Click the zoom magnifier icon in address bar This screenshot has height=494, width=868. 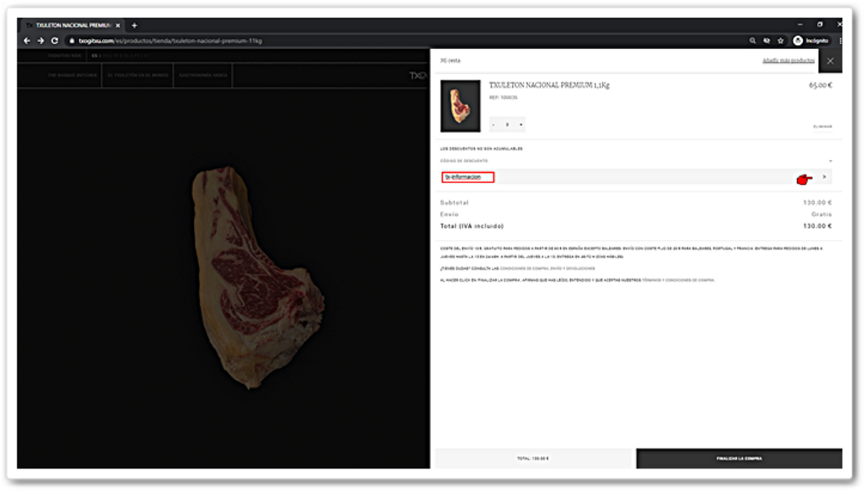point(753,41)
